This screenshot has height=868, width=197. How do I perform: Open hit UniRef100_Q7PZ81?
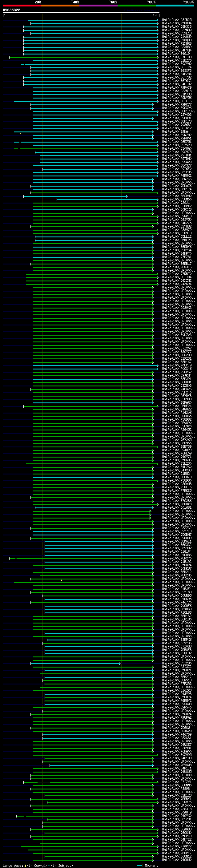177,257
